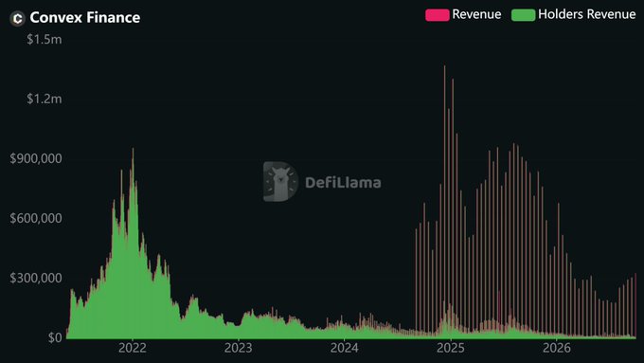Click the Revenue legend label
644x363 pixels.
(x=476, y=14)
